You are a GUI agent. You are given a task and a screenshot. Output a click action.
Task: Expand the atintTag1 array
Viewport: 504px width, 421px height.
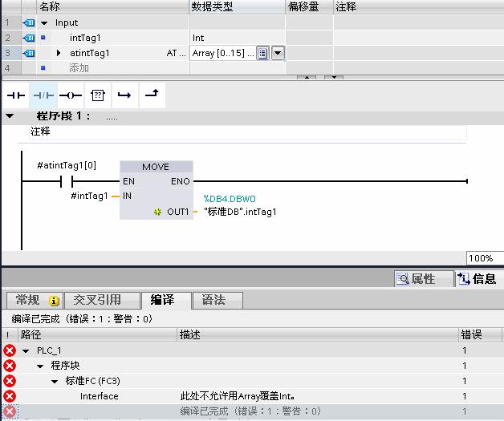(x=58, y=53)
